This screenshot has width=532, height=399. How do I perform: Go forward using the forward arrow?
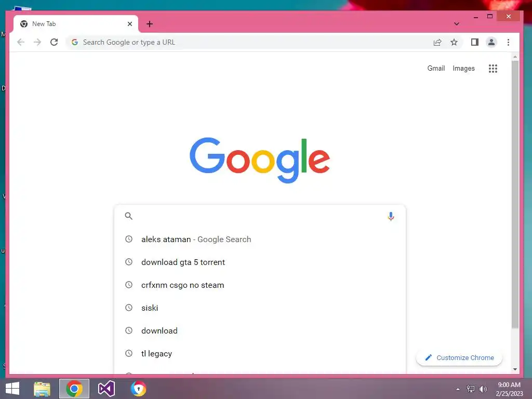pyautogui.click(x=37, y=42)
